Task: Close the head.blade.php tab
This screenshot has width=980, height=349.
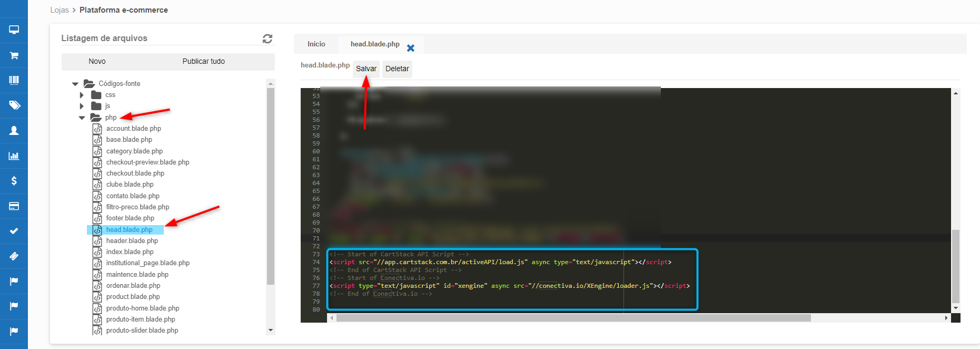Action: [411, 48]
